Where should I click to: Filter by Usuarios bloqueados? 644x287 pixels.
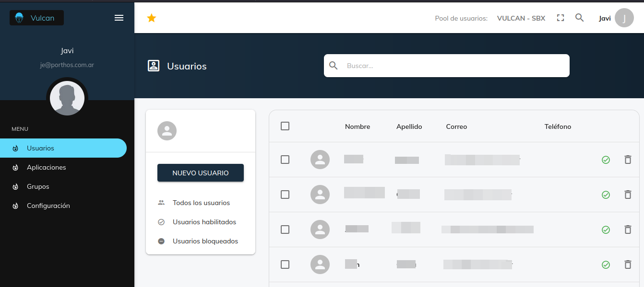205,241
